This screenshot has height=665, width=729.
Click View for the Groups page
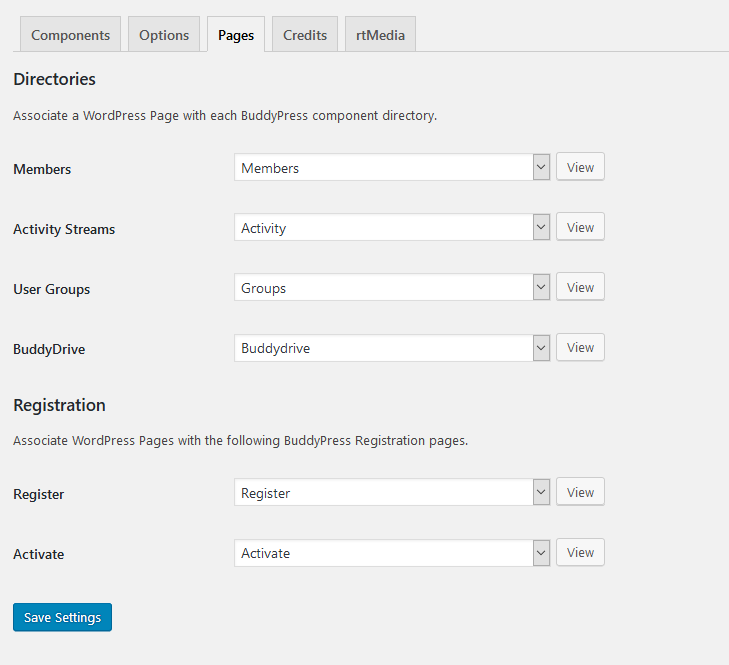tap(580, 287)
